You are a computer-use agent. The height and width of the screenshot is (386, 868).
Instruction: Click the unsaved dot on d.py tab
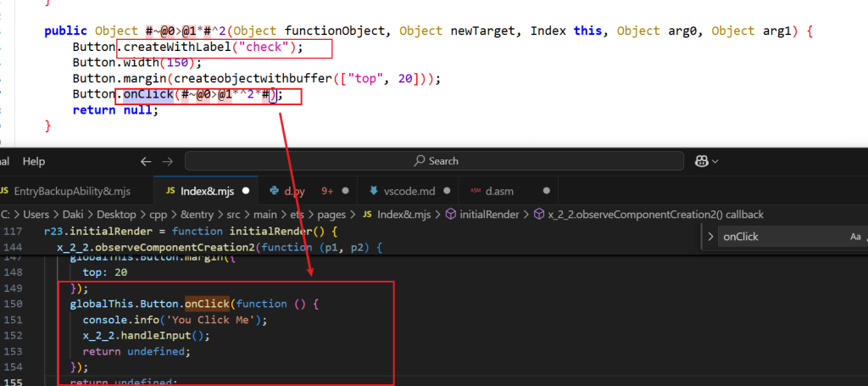pyautogui.click(x=346, y=191)
